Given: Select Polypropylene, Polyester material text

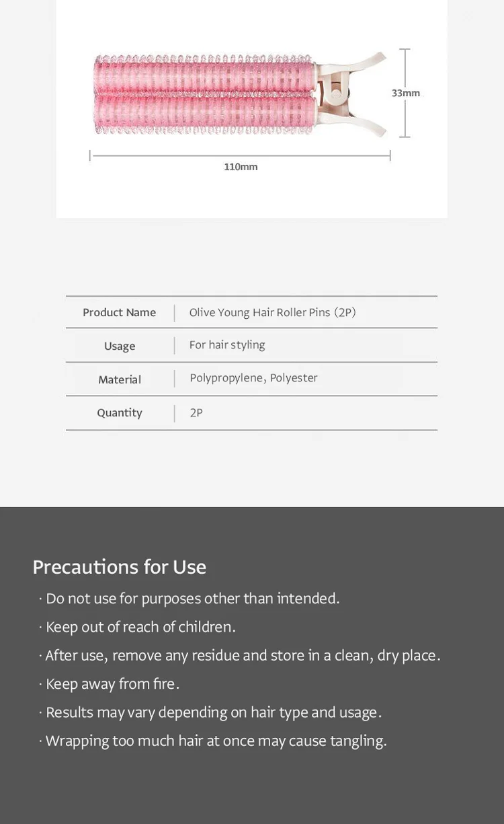Looking at the screenshot, I should click(x=253, y=378).
